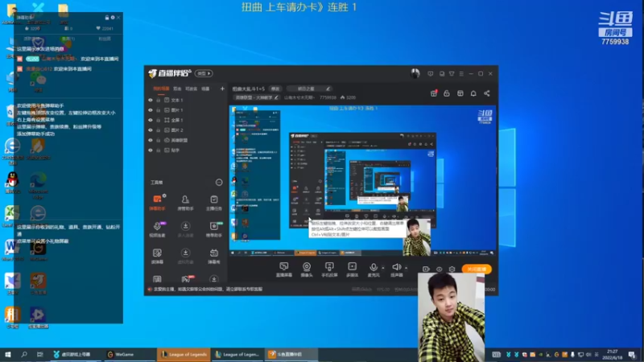The image size is (644, 362).
Task: Collapse the 工具箱 toolbox section
Action: pyautogui.click(x=219, y=183)
